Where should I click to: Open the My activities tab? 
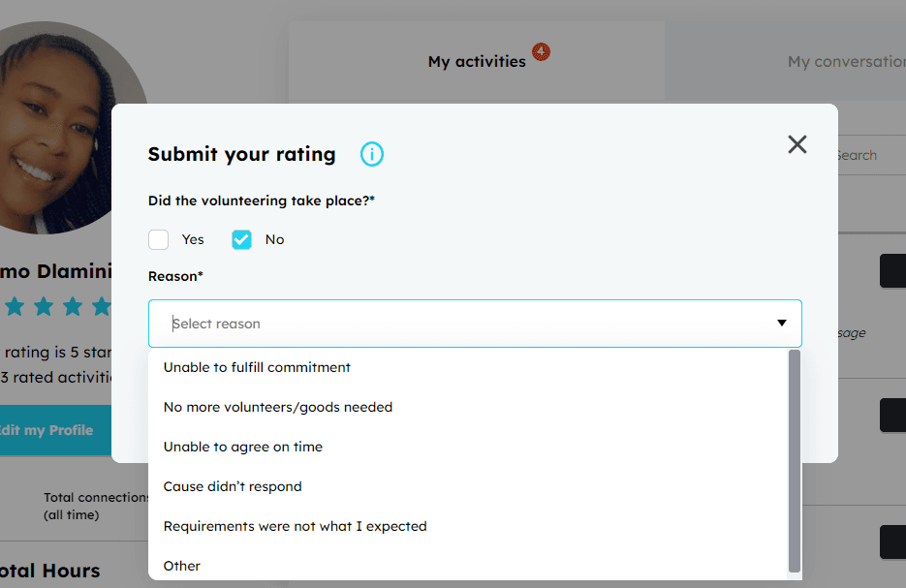click(x=477, y=61)
